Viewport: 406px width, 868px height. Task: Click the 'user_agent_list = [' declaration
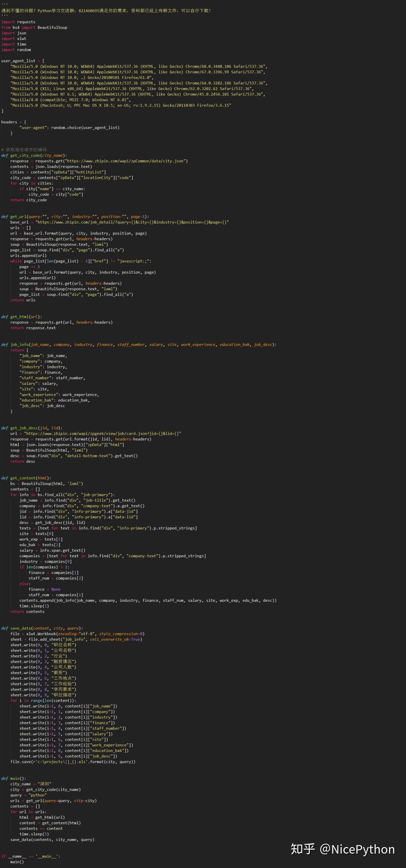click(23, 61)
